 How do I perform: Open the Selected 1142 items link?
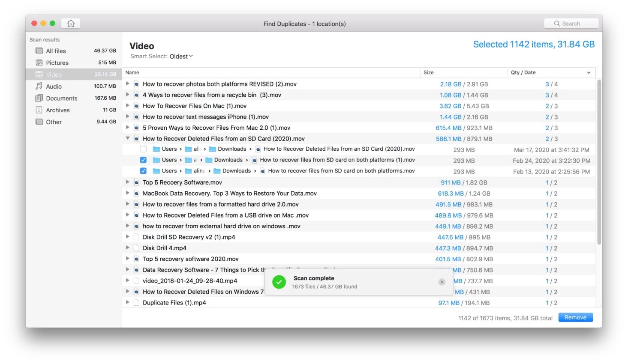click(x=534, y=44)
